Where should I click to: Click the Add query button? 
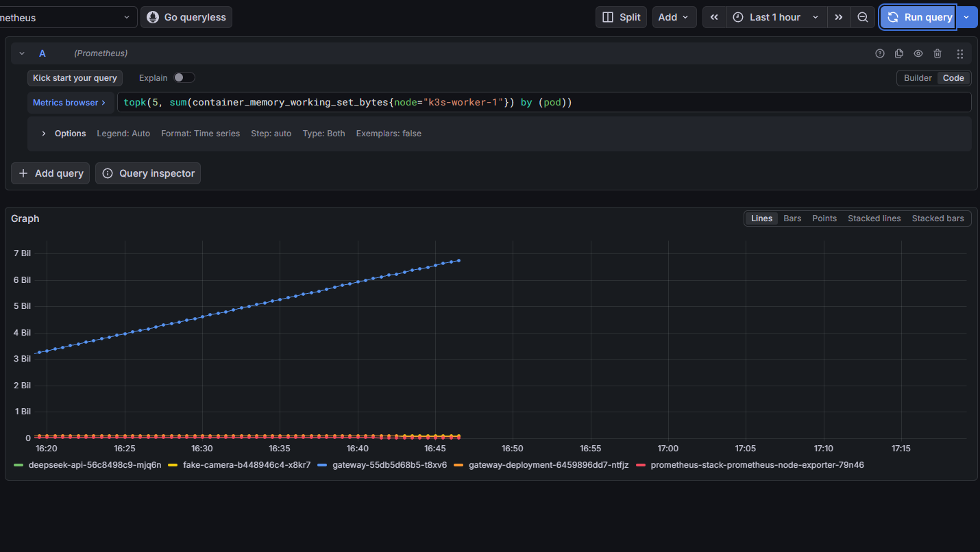coord(51,173)
